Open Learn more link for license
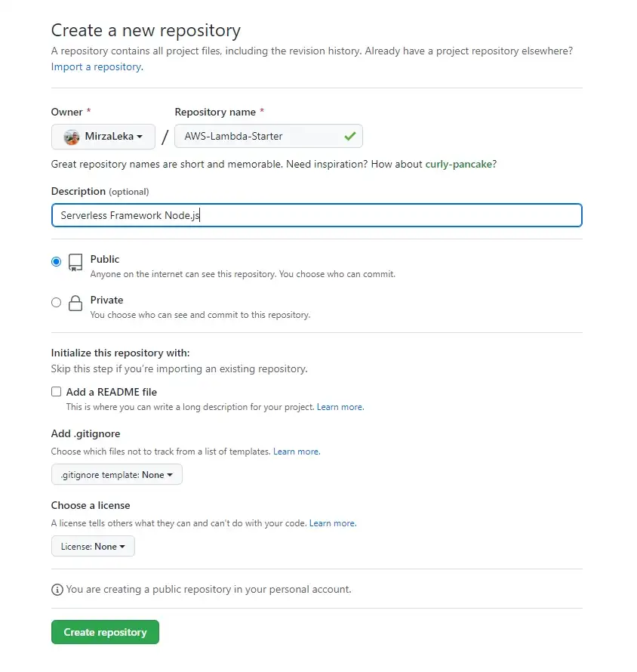This screenshot has height=672, width=637. [332, 523]
